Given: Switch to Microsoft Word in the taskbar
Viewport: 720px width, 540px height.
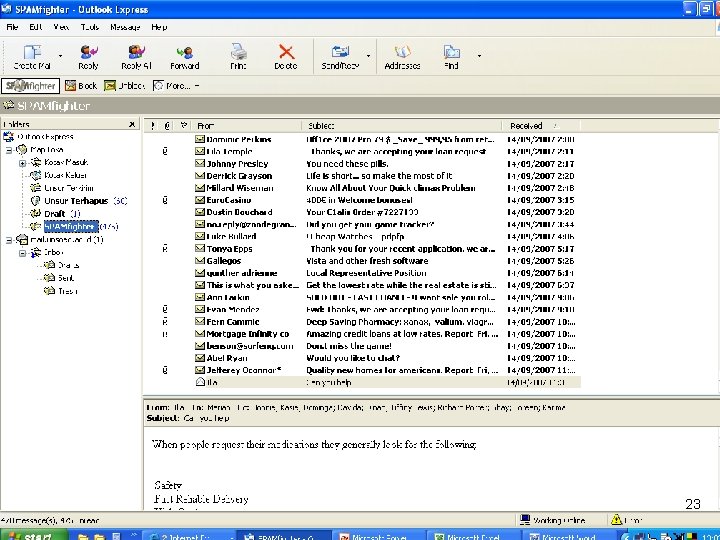Looking at the screenshot, I should (568, 536).
